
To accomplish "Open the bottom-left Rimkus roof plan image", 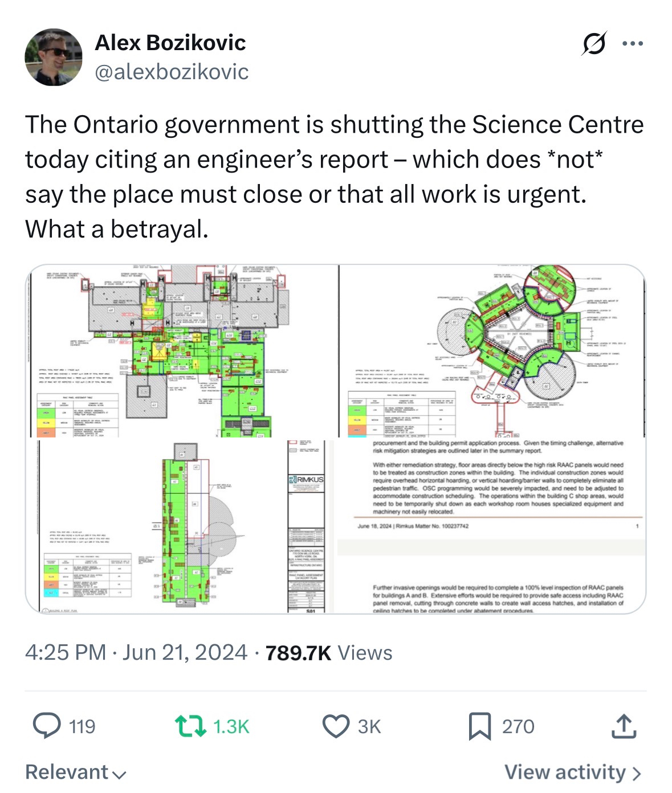I will pos(182,526).
